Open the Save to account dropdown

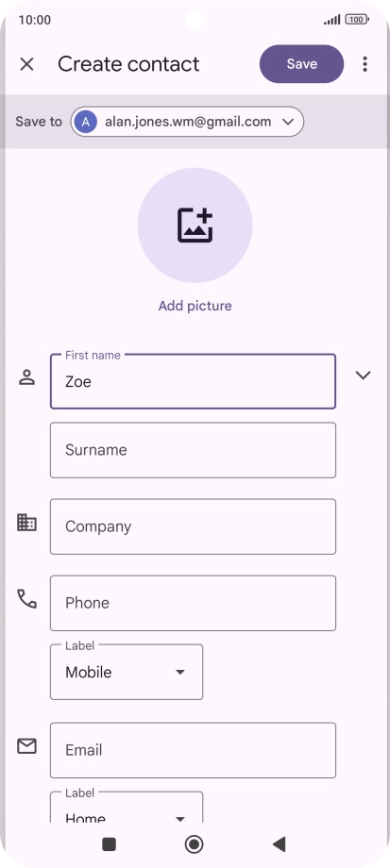point(187,122)
